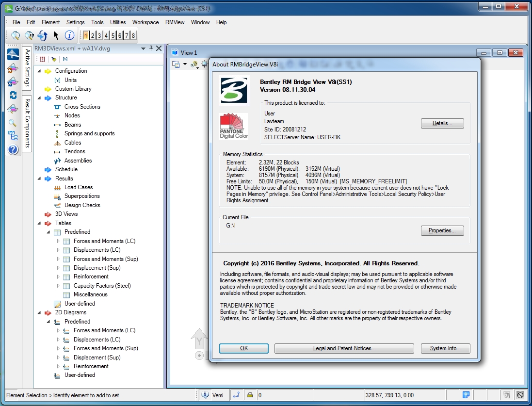
Task: Open dropdown arrow beside View 1 attributes icon
Action: pyautogui.click(x=185, y=64)
